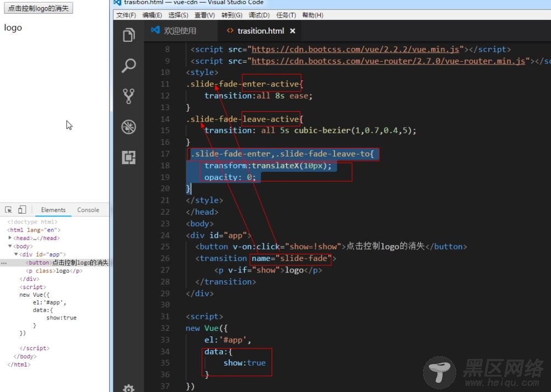
Task: Click line number 26 in the editor gutter
Action: 165,258
